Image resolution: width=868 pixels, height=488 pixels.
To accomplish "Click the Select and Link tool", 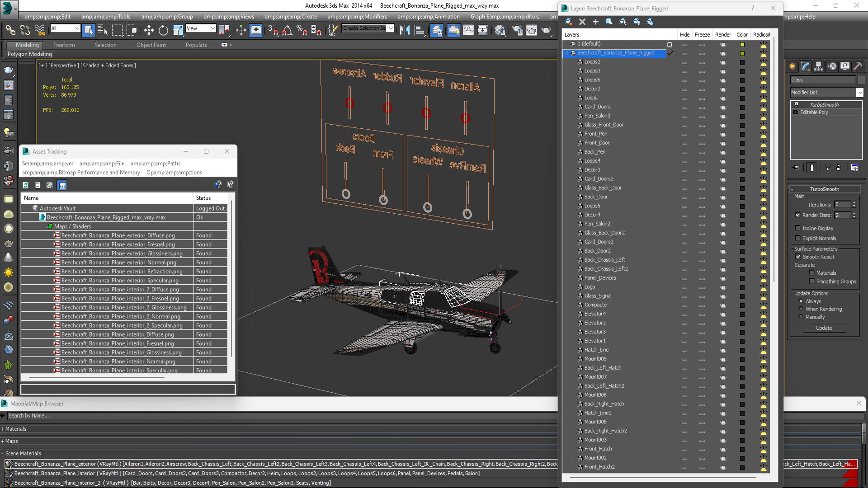I will 10,30.
